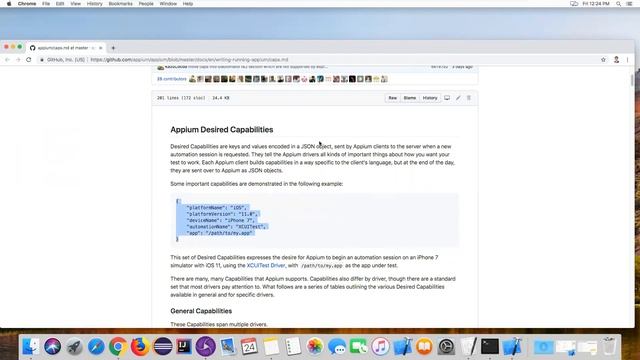Open the View menu

(76, 4)
